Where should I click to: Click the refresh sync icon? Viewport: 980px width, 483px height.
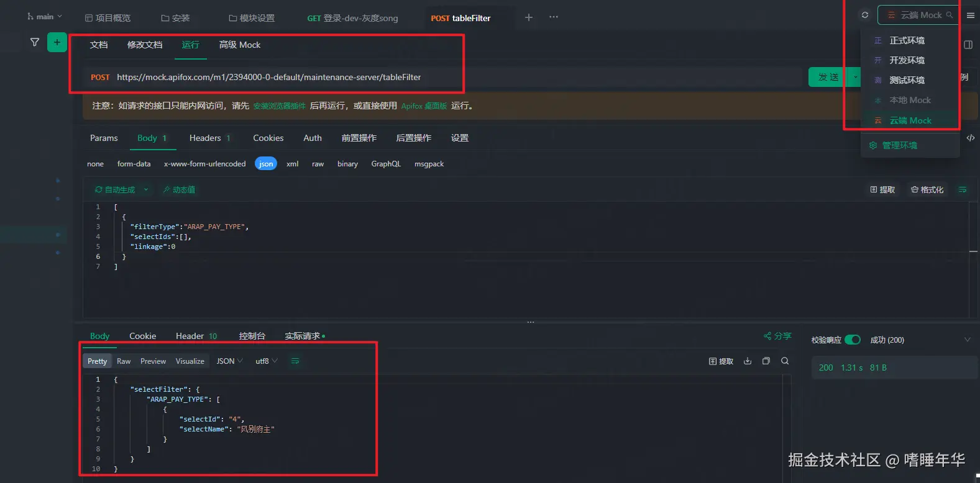865,15
